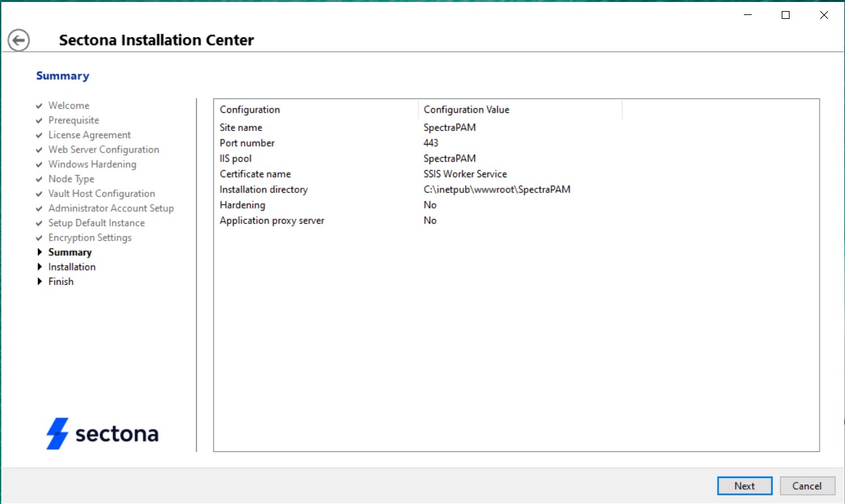This screenshot has height=504, width=845.
Task: Go to Web Server Configuration step
Action: pos(103,149)
